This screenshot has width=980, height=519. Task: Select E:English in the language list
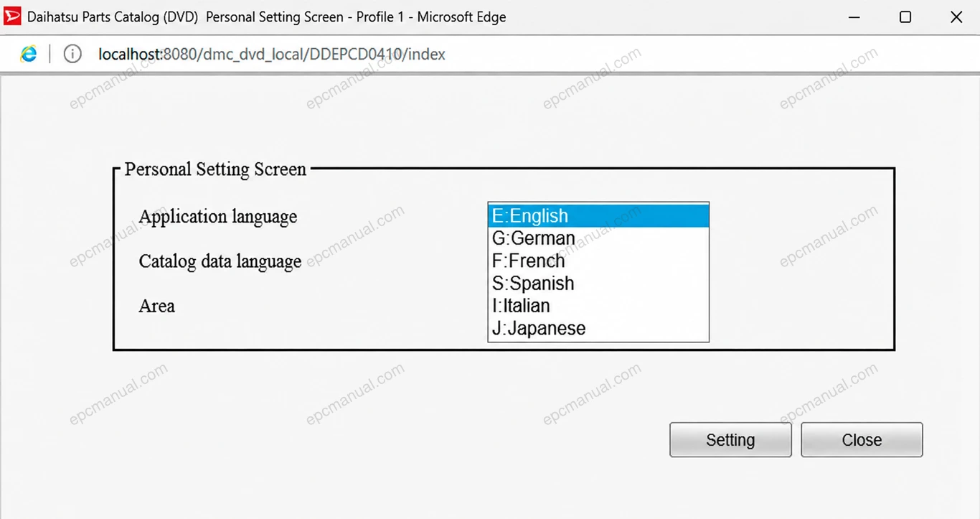pyautogui.click(x=598, y=216)
